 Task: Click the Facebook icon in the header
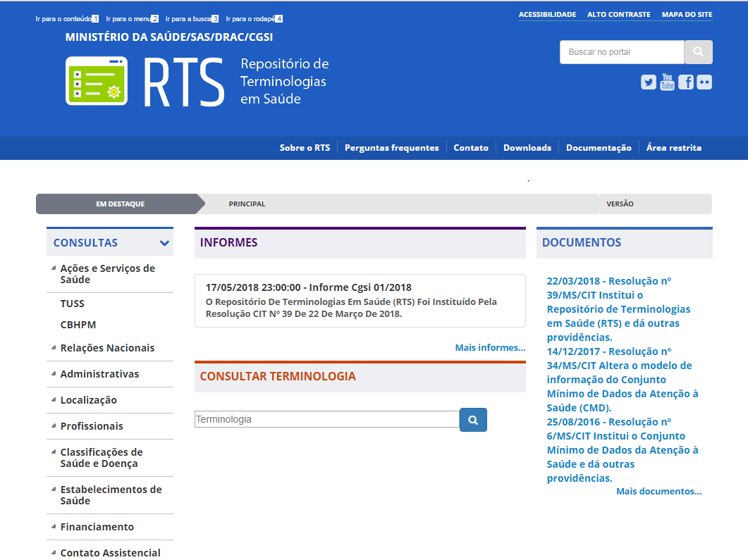[685, 82]
